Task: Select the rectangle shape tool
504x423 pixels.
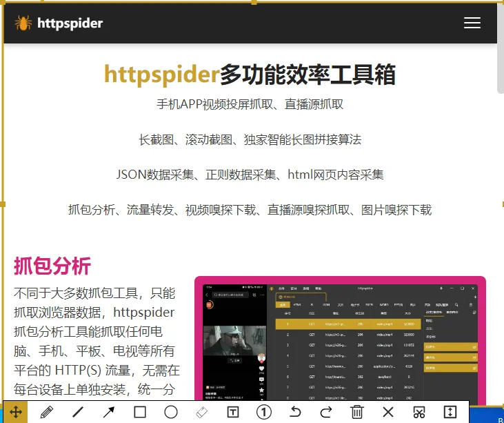Action: pyautogui.click(x=140, y=412)
